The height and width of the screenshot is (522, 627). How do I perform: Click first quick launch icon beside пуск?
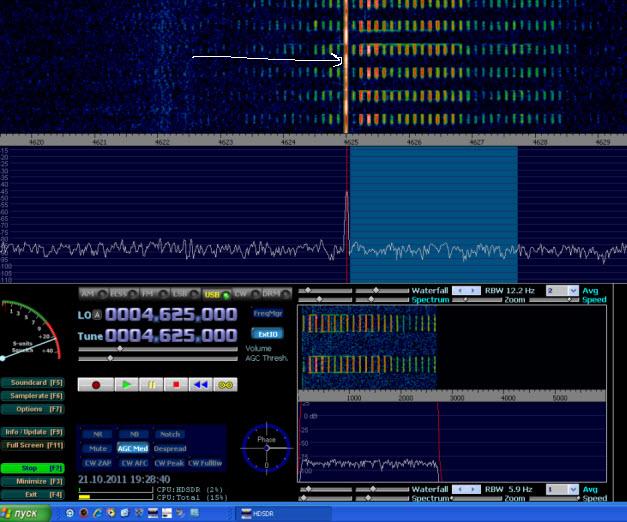coord(70,513)
